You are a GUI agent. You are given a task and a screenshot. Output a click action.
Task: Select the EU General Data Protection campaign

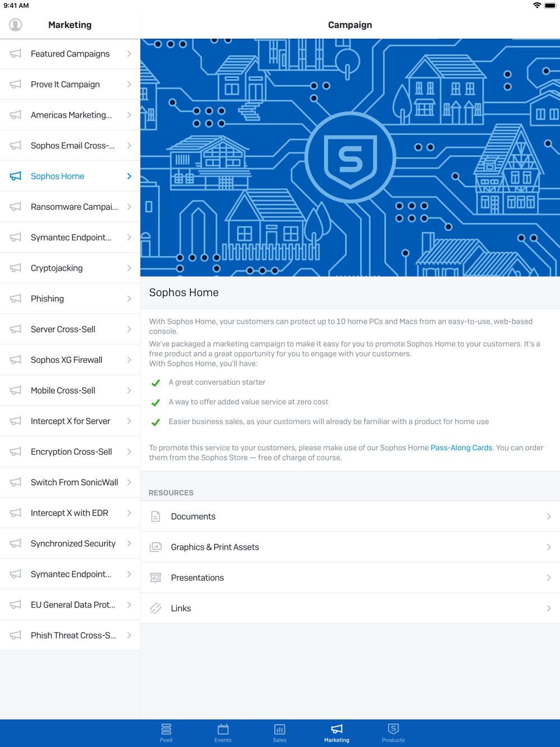(70, 605)
